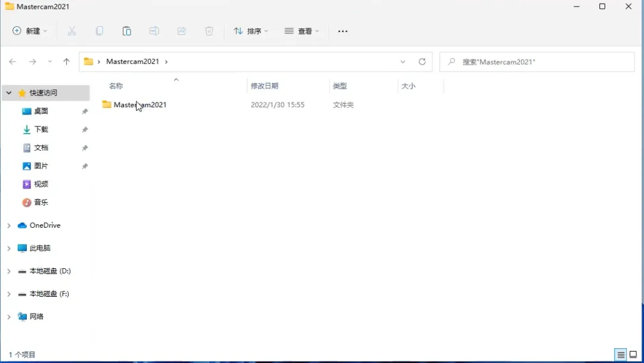The height and width of the screenshot is (363, 644).
Task: Click the Copy icon in toolbar
Action: point(100,31)
